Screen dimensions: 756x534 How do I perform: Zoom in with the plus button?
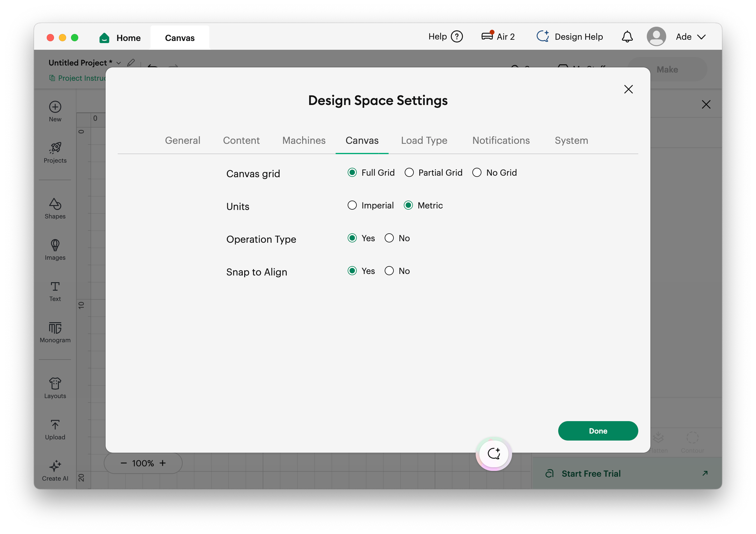[x=163, y=463]
